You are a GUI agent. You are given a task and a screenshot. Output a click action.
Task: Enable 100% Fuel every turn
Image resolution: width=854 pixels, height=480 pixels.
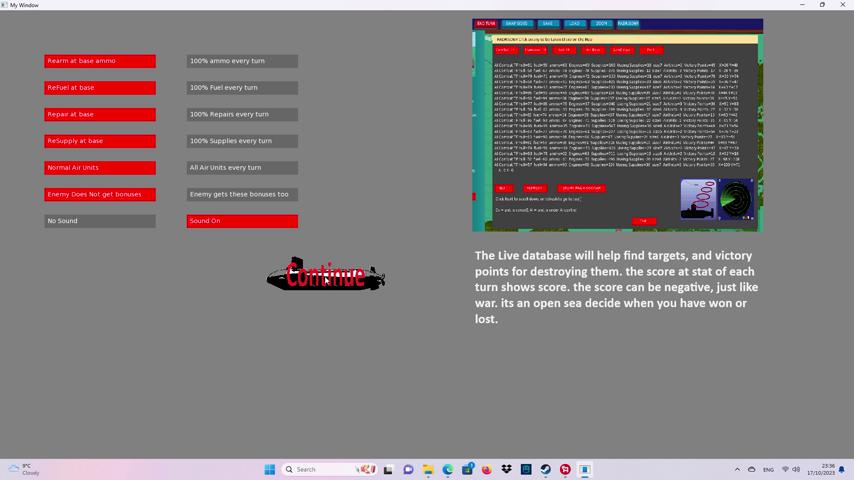[x=242, y=88]
